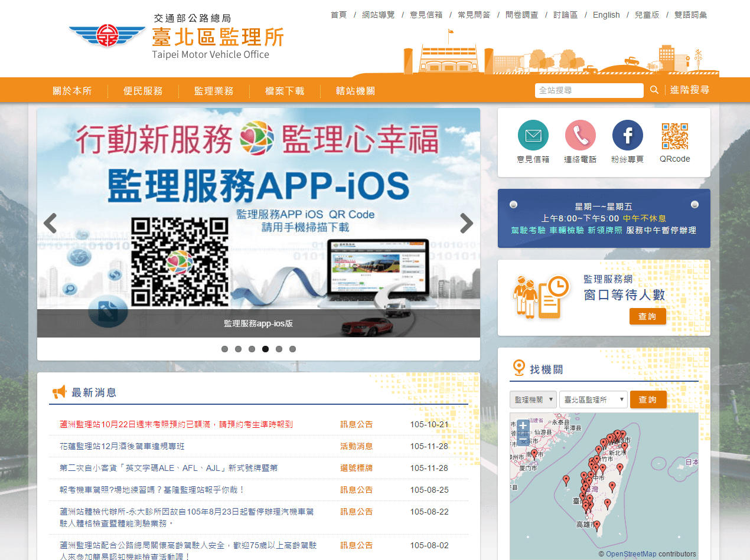Open 討論區 top link

(566, 15)
